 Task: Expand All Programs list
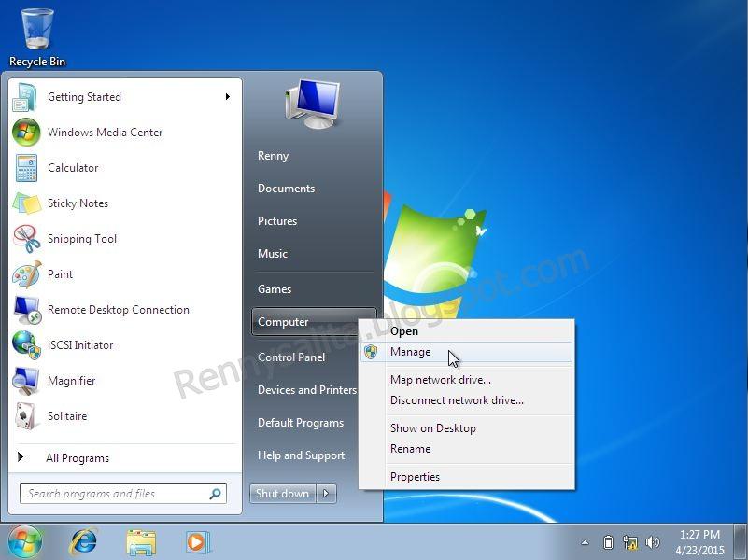[x=78, y=458]
